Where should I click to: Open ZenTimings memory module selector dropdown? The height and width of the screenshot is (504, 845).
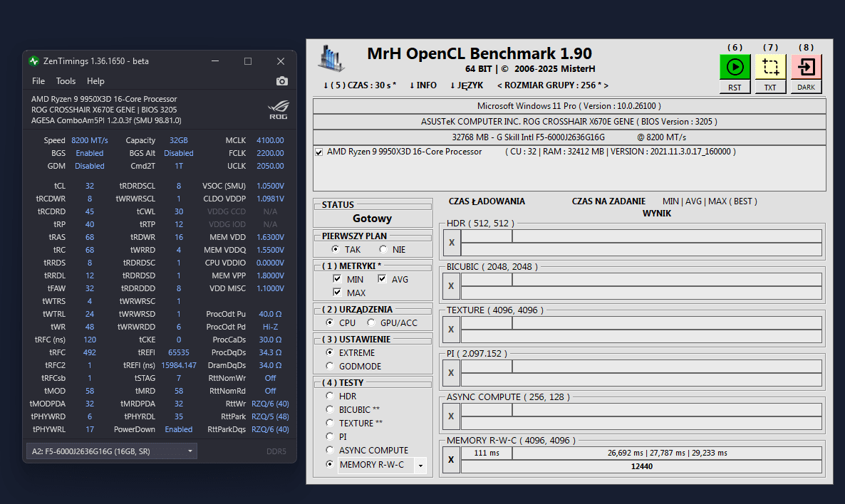(112, 451)
